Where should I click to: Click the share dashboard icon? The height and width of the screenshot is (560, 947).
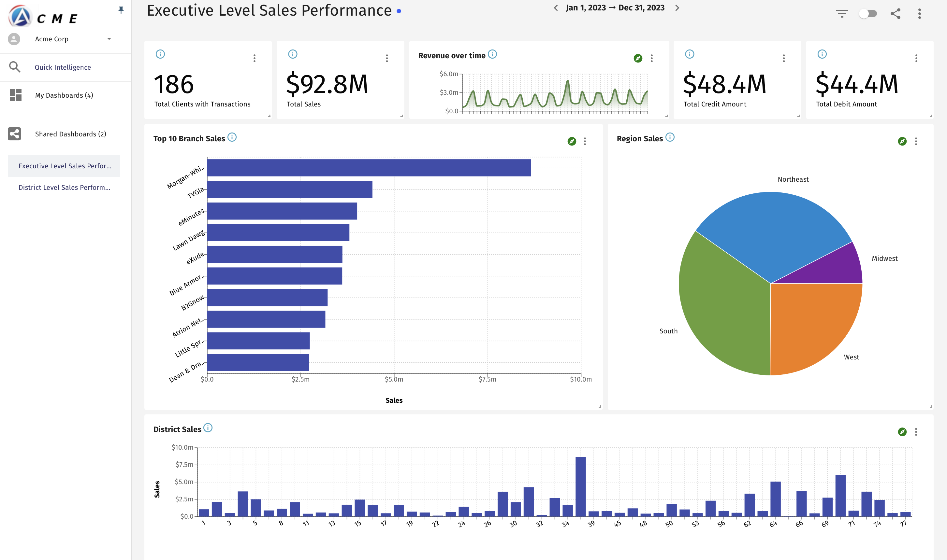click(x=895, y=14)
